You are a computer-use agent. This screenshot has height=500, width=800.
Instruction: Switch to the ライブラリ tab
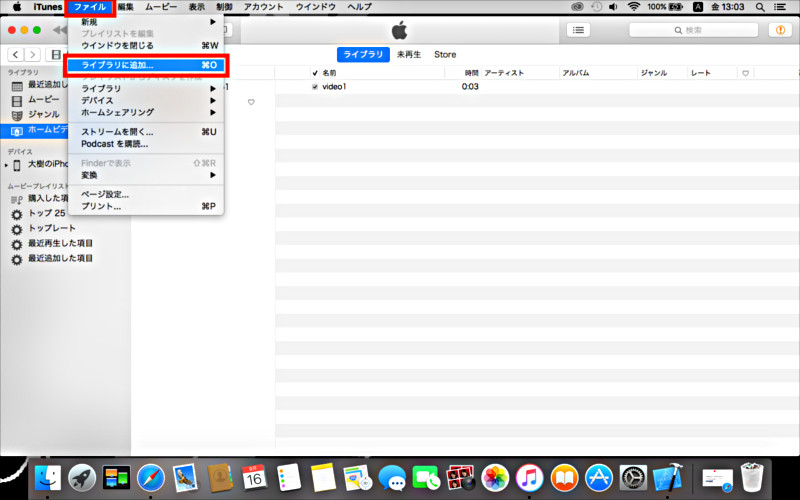click(x=363, y=55)
